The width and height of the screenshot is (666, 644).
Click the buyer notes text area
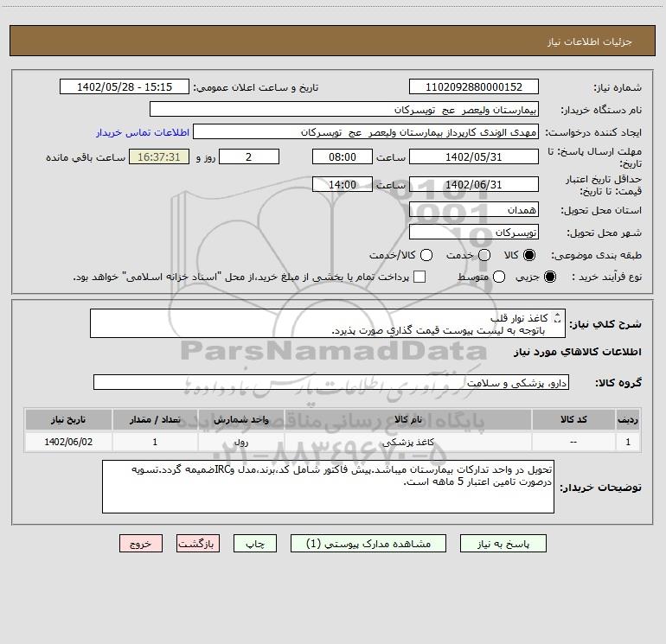point(328,487)
